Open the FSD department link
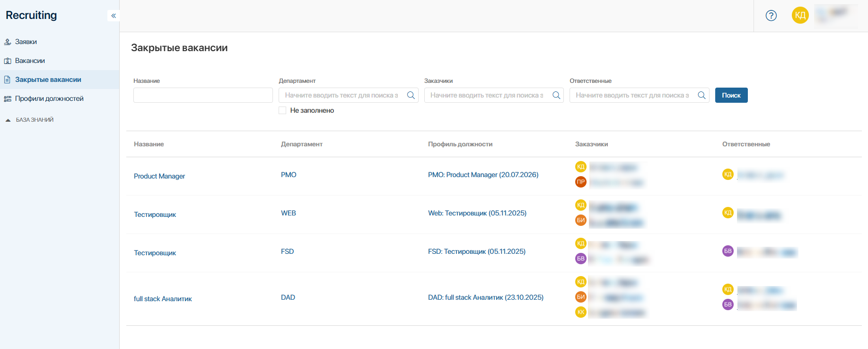The image size is (868, 349). [x=288, y=251]
